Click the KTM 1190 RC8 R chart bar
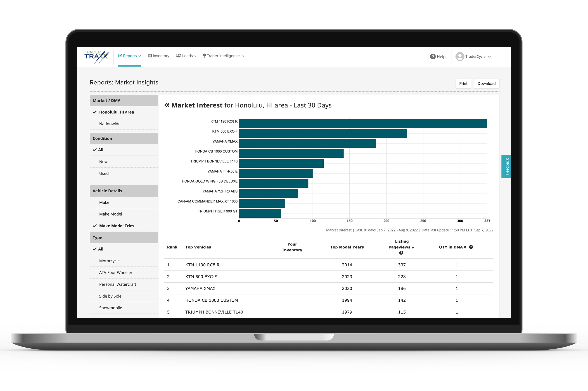The width and height of the screenshot is (588, 391). [x=363, y=124]
